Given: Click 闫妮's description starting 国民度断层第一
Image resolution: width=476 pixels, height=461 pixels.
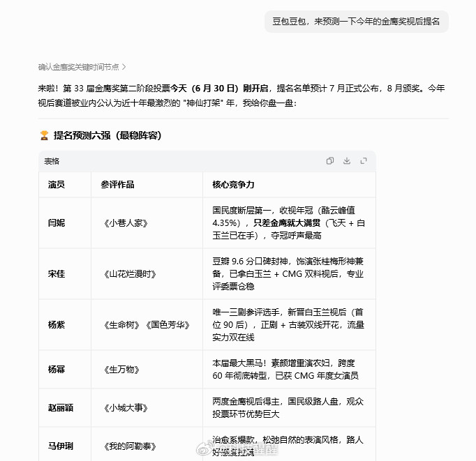Looking at the screenshot, I should (x=288, y=223).
